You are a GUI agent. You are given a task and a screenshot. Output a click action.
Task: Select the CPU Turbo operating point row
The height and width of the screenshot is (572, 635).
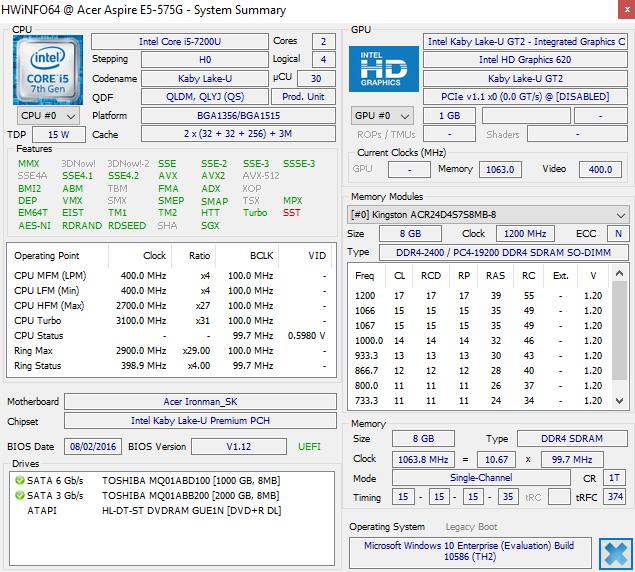click(170, 320)
